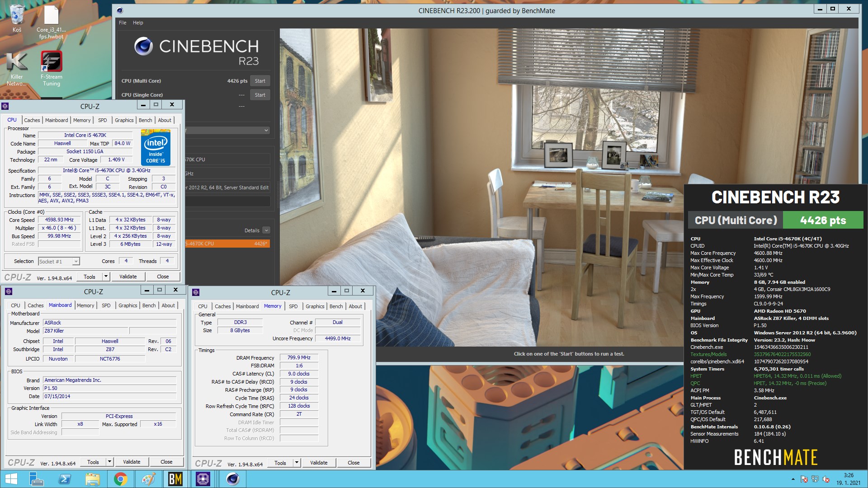Click the HPET timer row in BenchMate
This screenshot has height=488, width=868.
[766, 376]
